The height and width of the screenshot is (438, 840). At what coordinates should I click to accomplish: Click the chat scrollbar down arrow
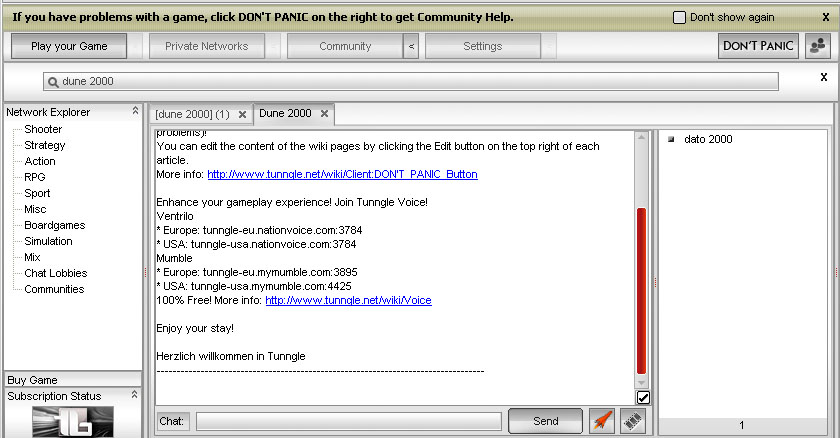tap(641, 382)
